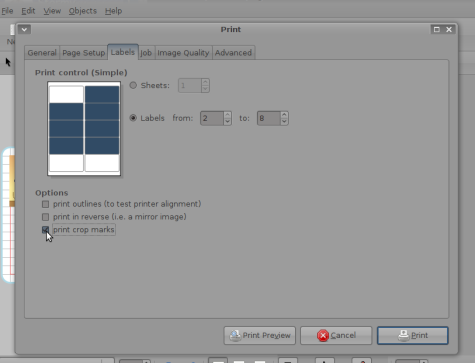Decrease the Labels to value

click(x=284, y=121)
